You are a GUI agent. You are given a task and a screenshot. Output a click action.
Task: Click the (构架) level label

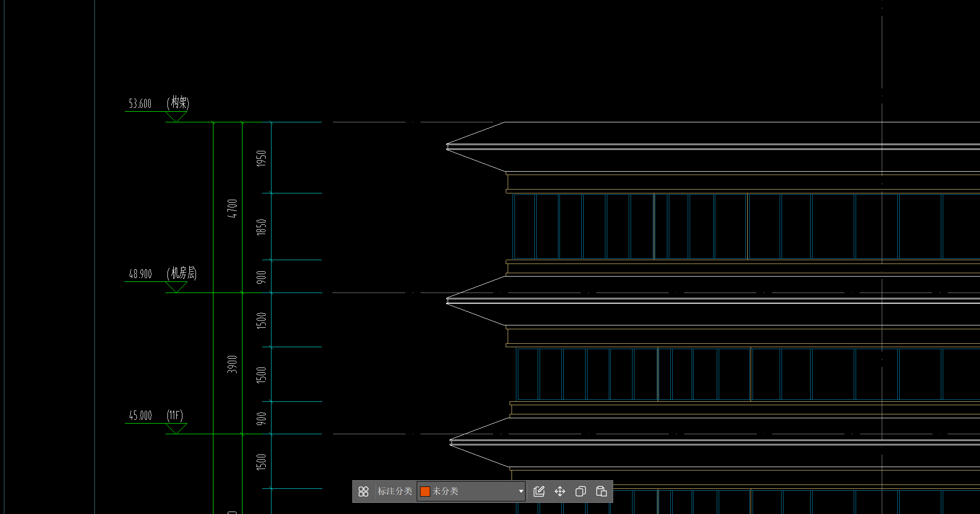click(178, 103)
